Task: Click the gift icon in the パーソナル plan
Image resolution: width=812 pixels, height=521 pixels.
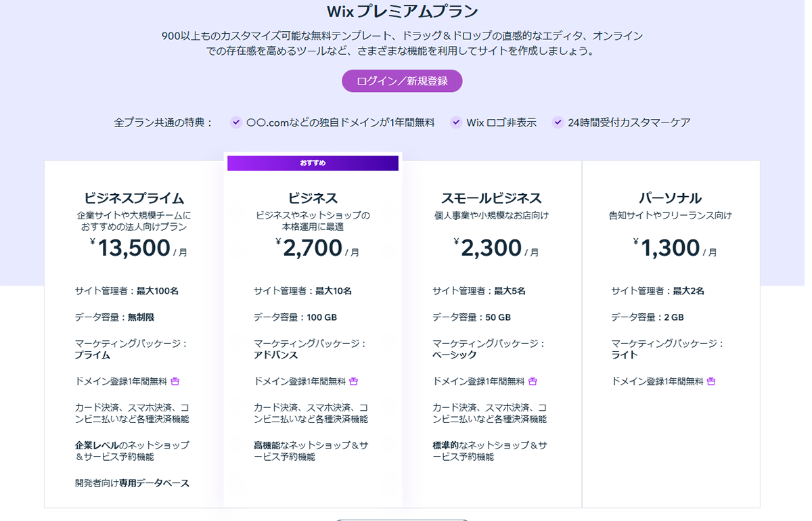Action: point(710,381)
